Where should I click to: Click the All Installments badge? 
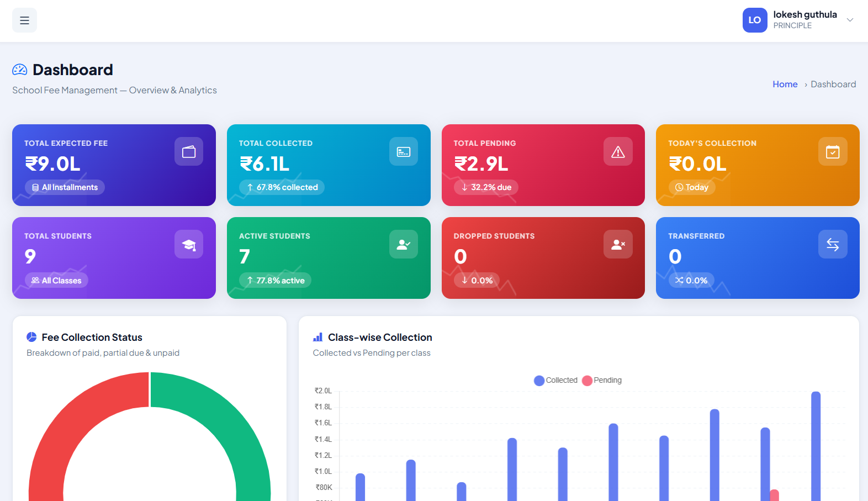(x=65, y=187)
